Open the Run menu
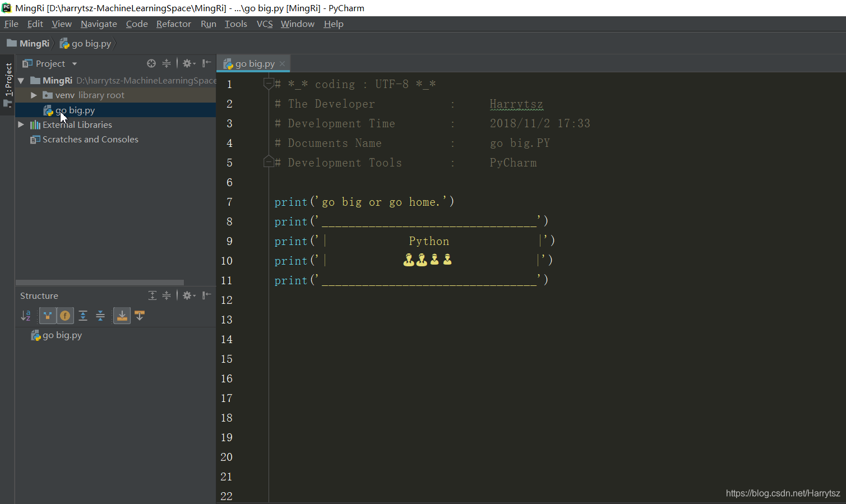This screenshot has height=504, width=846. click(x=209, y=24)
